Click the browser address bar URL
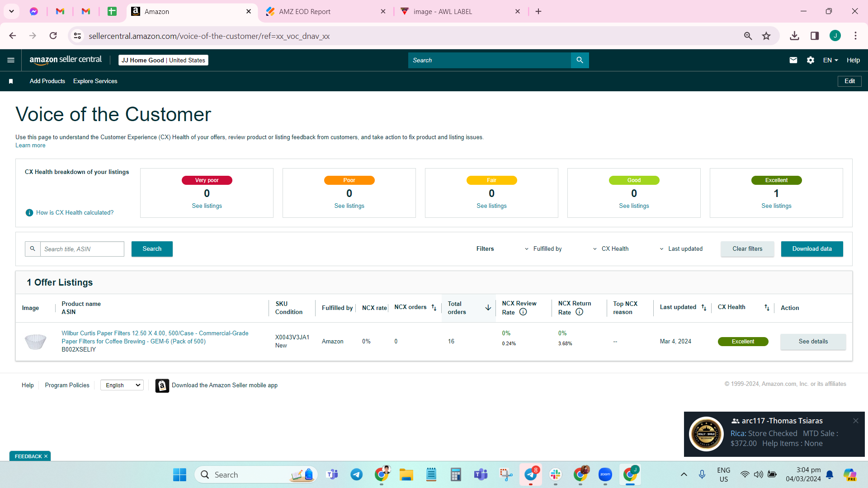Image resolution: width=868 pixels, height=488 pixels. pos(209,36)
